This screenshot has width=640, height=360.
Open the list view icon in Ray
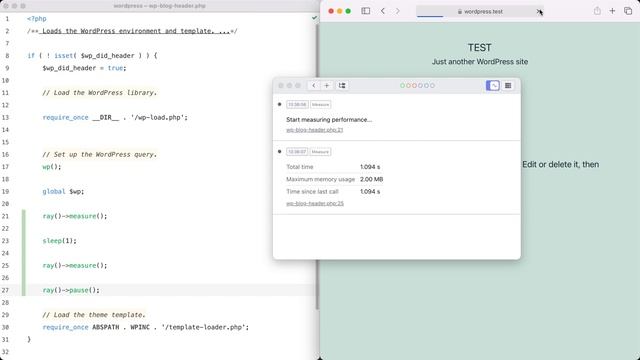[x=508, y=85]
